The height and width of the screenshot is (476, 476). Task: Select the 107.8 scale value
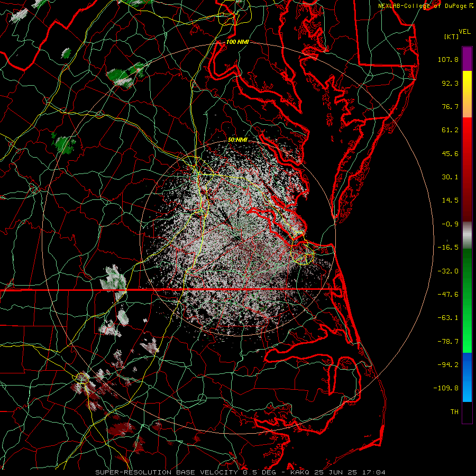point(448,59)
